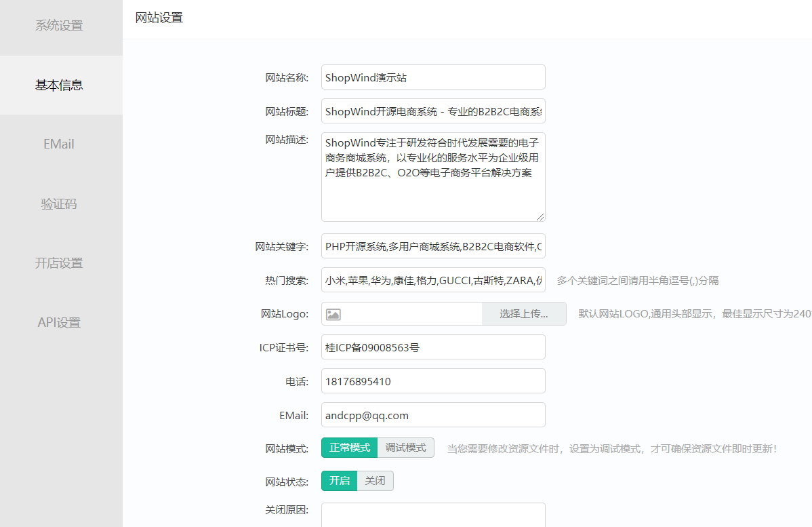Focus the 网站名称 input field

tap(433, 77)
